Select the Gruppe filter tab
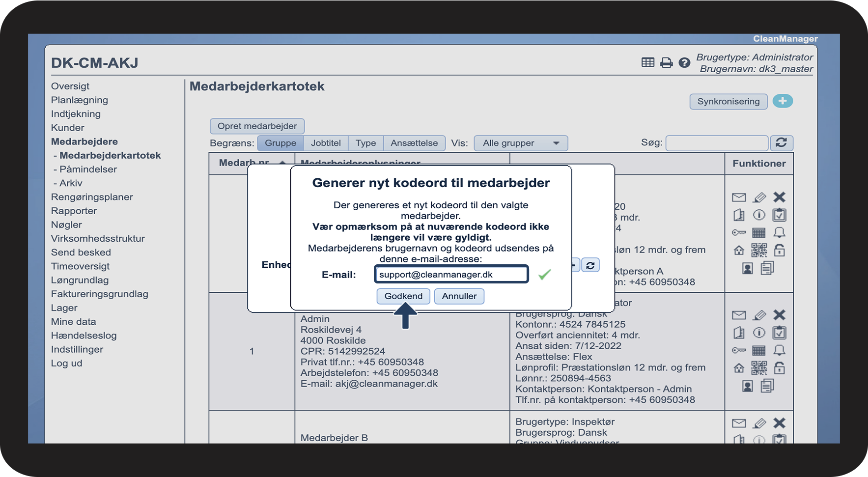Image resolution: width=868 pixels, height=477 pixels. [280, 143]
